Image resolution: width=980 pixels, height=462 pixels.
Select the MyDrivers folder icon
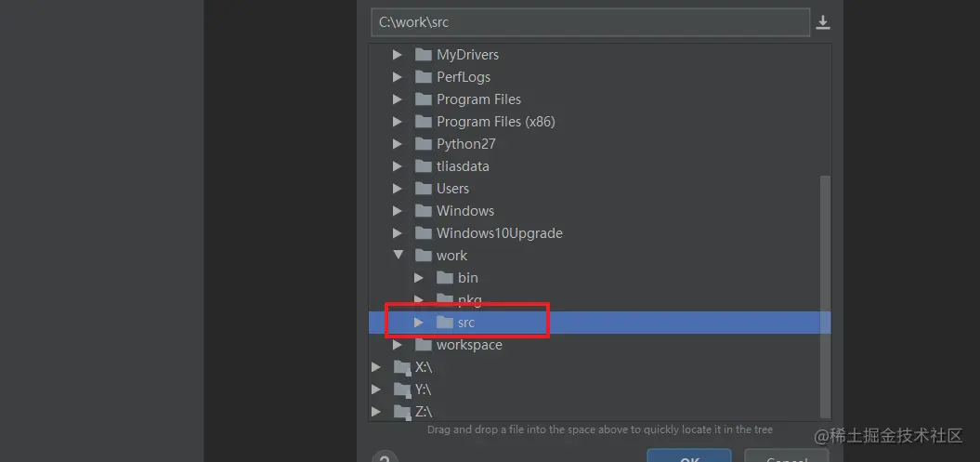pos(424,55)
